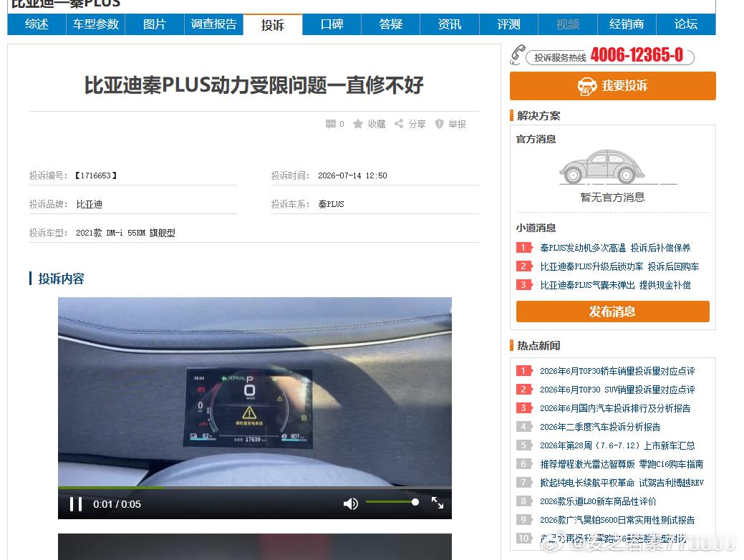Screen dimensions: 744x560
Task: Click the article title 比亚迪秦PLUS动力受限问题一直修不好
Action: (254, 85)
